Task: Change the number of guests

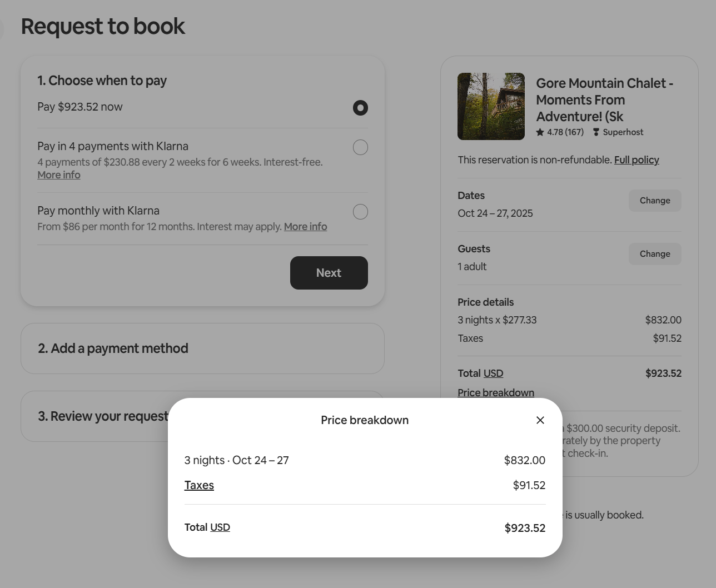Action: (x=654, y=254)
